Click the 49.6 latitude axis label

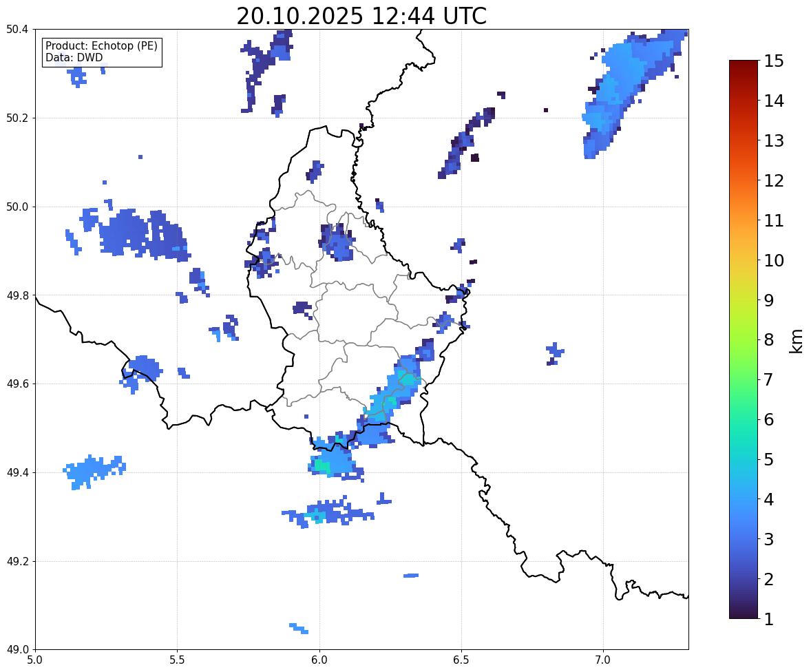pyautogui.click(x=17, y=384)
